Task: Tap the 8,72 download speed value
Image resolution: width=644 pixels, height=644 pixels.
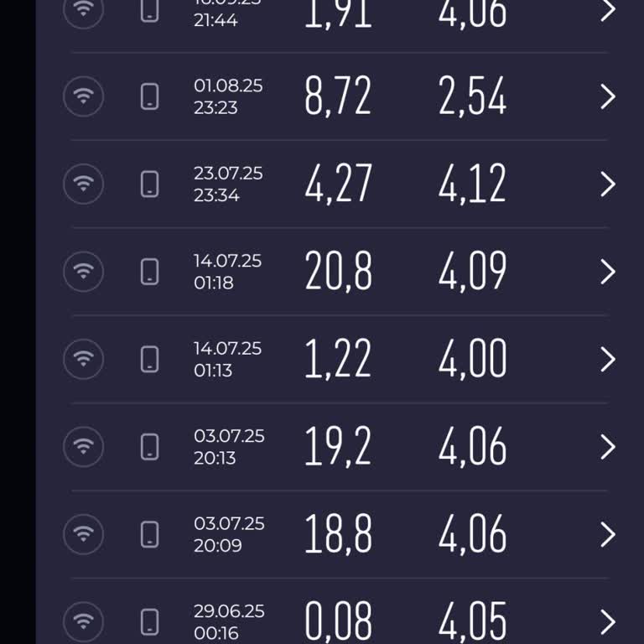Action: point(338,96)
